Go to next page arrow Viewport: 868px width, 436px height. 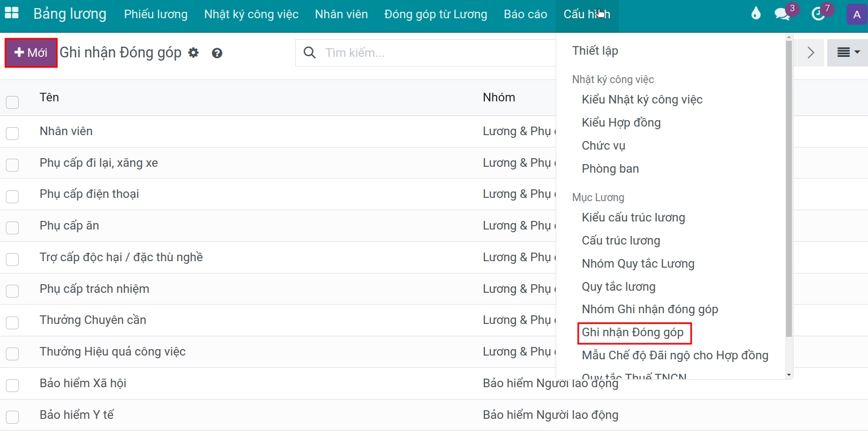coord(810,53)
